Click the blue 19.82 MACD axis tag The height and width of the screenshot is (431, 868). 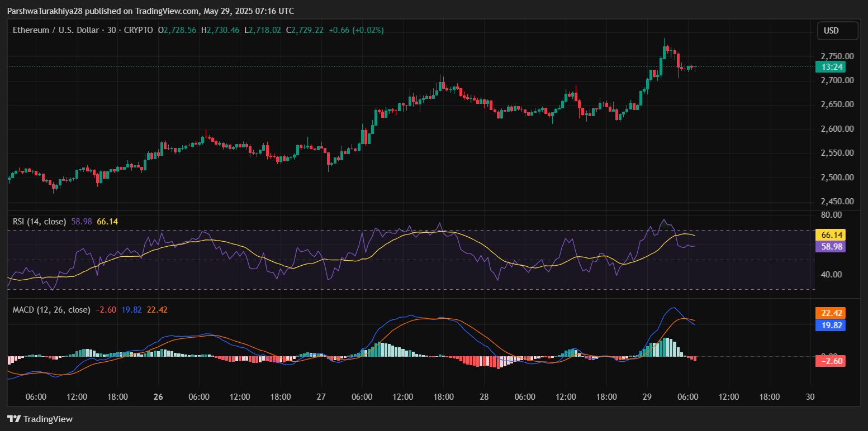point(830,325)
